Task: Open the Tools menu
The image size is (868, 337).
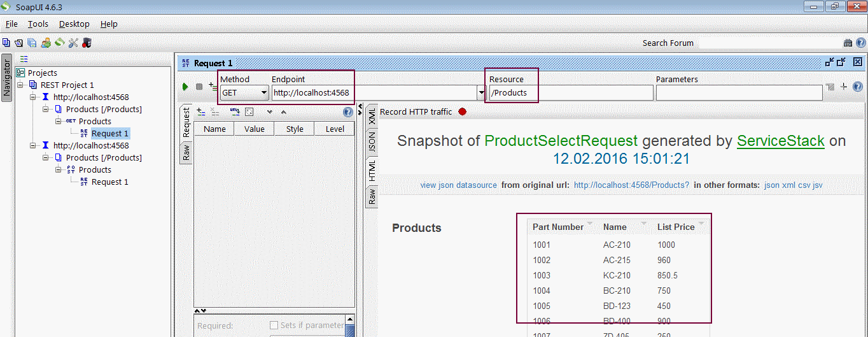Action: pyautogui.click(x=38, y=24)
